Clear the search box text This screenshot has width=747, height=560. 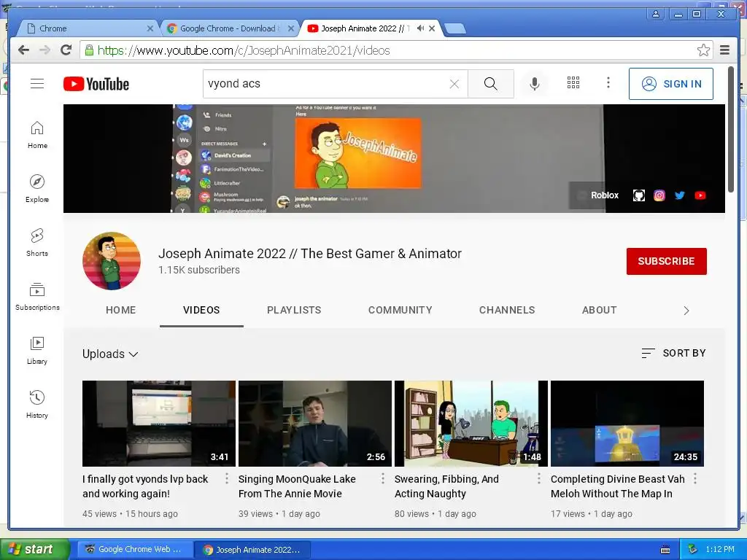point(454,84)
